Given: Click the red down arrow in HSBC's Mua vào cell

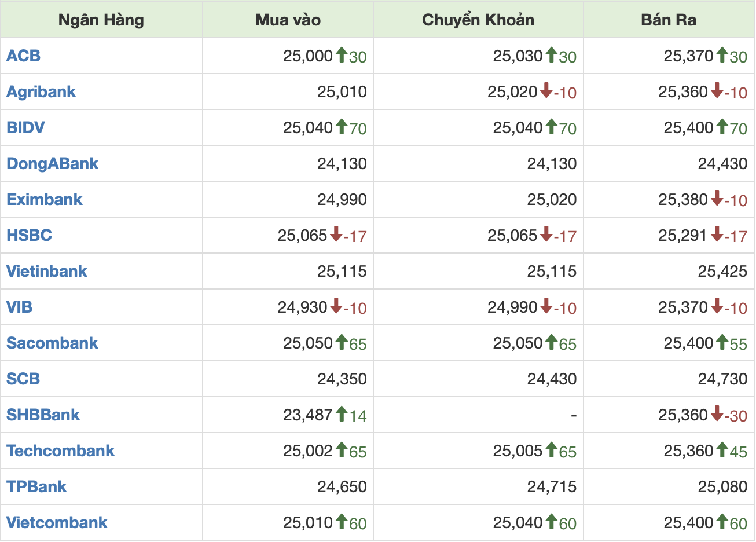Looking at the screenshot, I should click(x=336, y=235).
